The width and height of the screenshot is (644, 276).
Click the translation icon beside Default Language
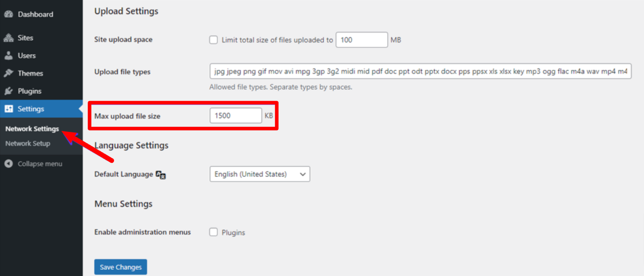(161, 175)
